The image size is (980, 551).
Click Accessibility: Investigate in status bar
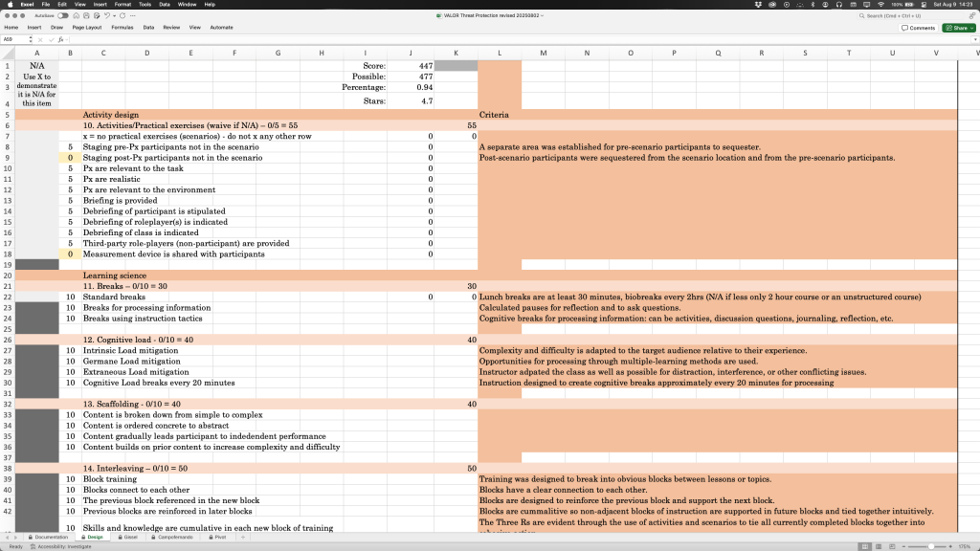(61, 546)
